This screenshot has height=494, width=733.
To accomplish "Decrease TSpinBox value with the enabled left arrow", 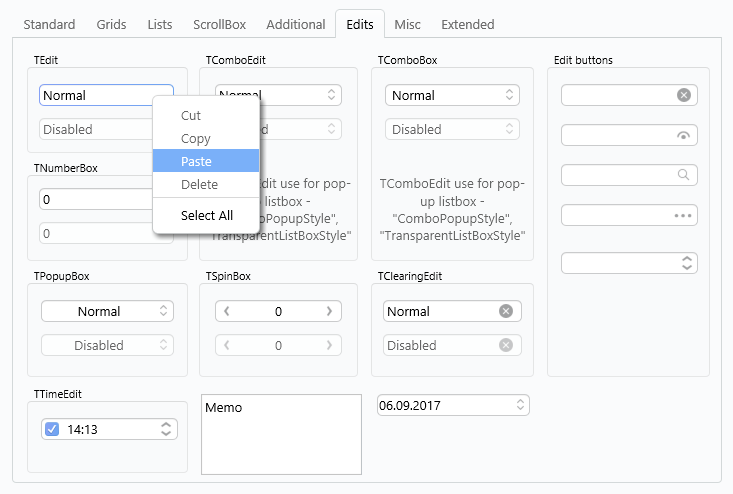I will pos(227,311).
